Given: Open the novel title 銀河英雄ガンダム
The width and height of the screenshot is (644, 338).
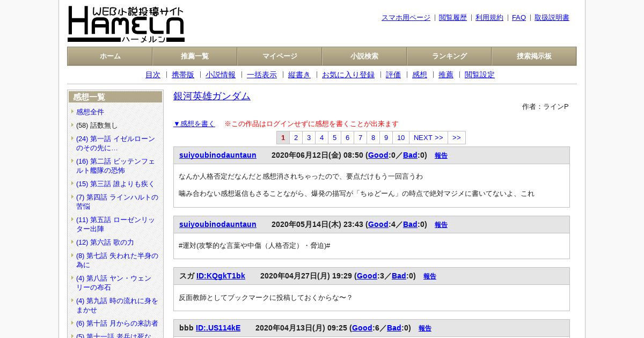Looking at the screenshot, I should tap(212, 96).
